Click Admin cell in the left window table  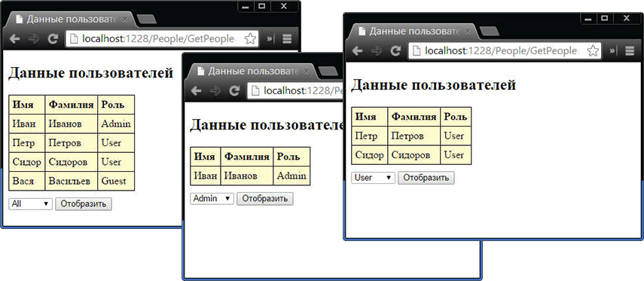pyautogui.click(x=116, y=124)
